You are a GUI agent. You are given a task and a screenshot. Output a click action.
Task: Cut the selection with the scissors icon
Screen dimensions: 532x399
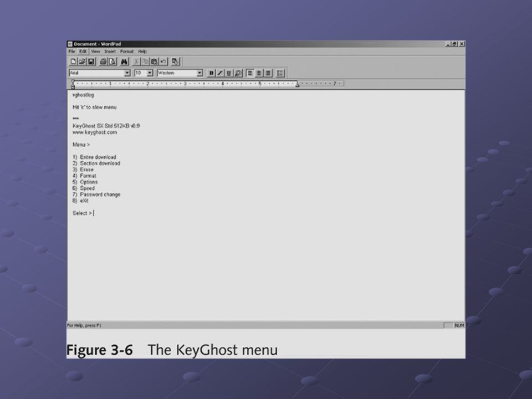tap(136, 62)
